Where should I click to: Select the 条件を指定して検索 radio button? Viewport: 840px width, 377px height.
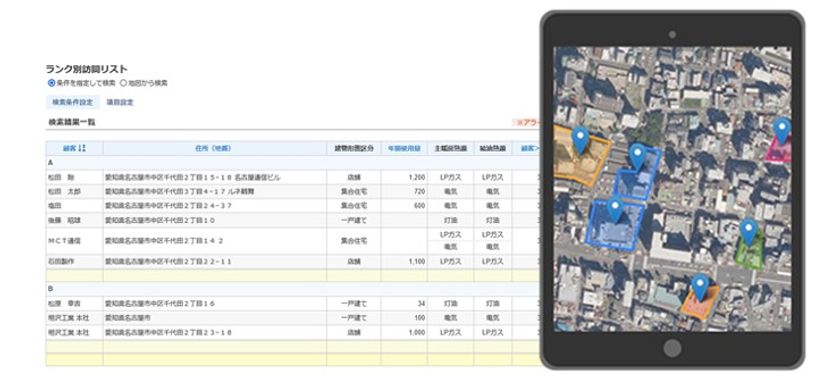click(x=51, y=83)
